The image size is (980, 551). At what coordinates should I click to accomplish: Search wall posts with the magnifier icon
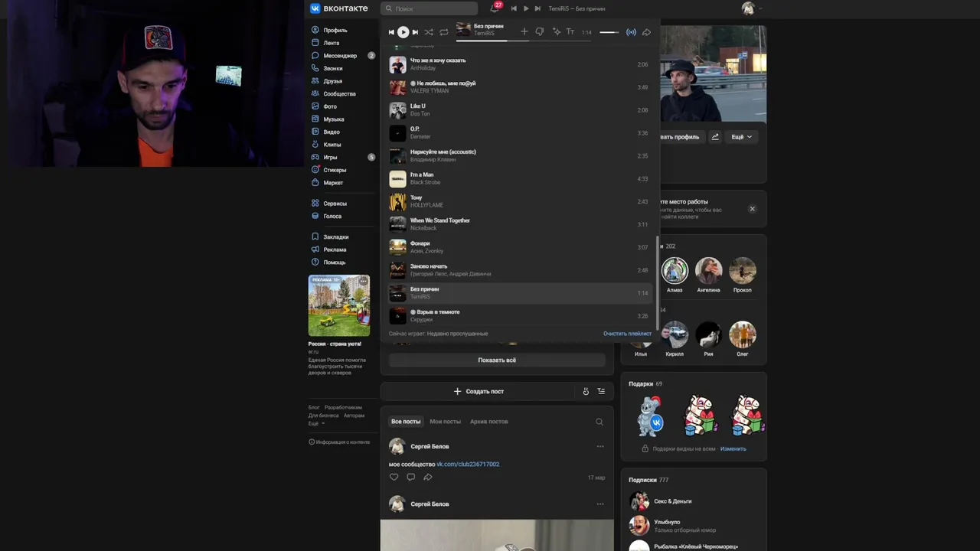[x=599, y=422]
